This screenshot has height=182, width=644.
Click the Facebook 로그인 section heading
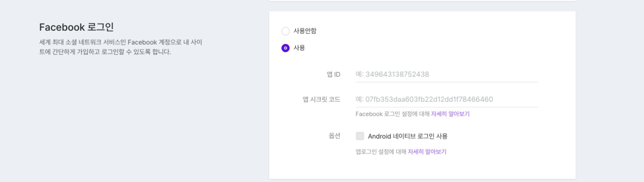pos(76,27)
